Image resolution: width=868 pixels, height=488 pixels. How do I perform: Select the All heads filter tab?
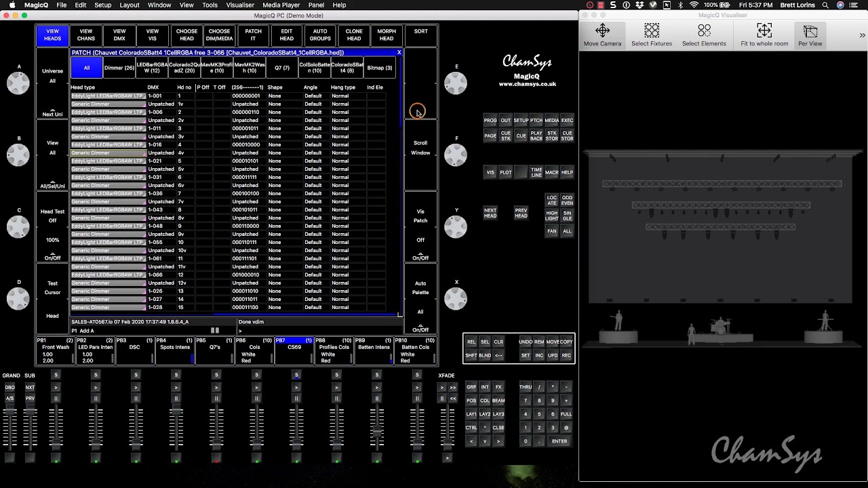point(87,68)
